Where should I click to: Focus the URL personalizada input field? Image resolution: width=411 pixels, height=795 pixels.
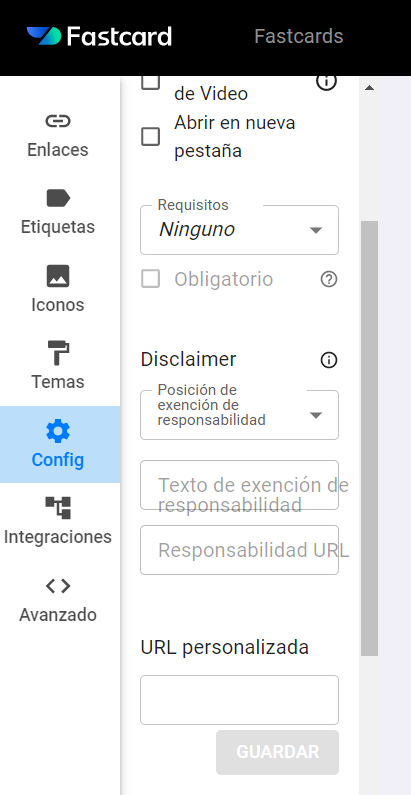pos(239,700)
